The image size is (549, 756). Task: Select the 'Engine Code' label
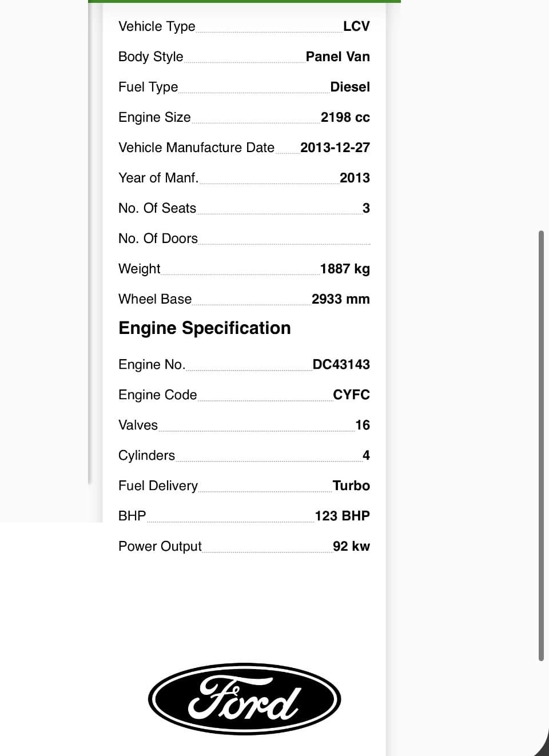pos(157,395)
